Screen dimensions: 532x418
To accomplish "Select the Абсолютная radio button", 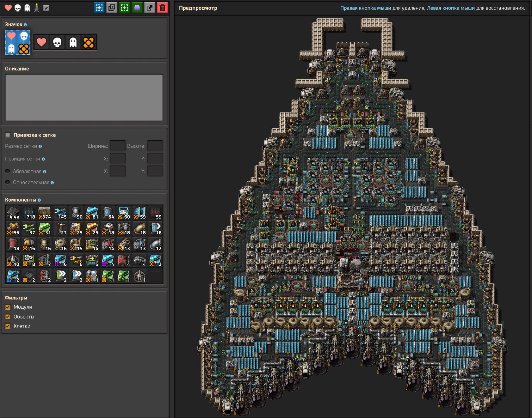I will pyautogui.click(x=8, y=171).
